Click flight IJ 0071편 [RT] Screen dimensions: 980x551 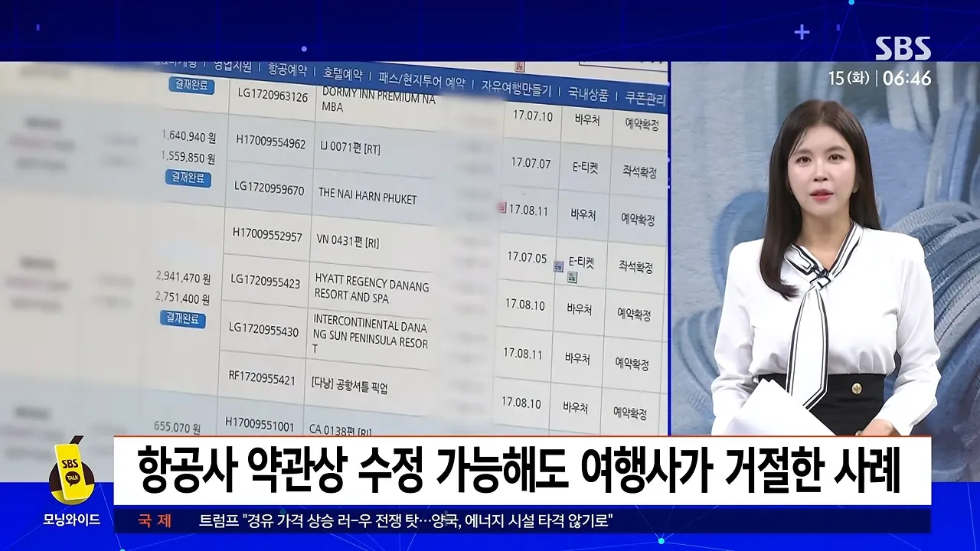[349, 148]
